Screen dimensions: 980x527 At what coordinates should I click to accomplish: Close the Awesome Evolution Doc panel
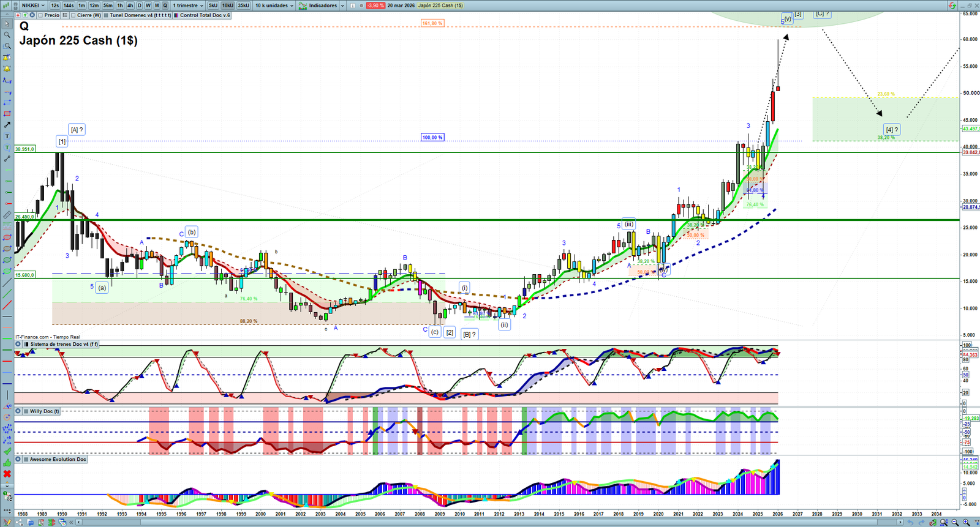pyautogui.click(x=18, y=459)
